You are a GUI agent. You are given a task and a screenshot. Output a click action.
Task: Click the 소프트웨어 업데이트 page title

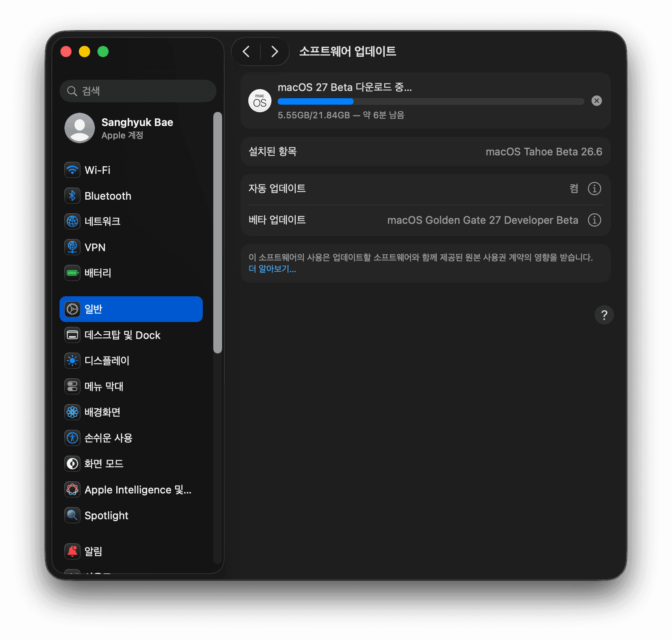(348, 51)
